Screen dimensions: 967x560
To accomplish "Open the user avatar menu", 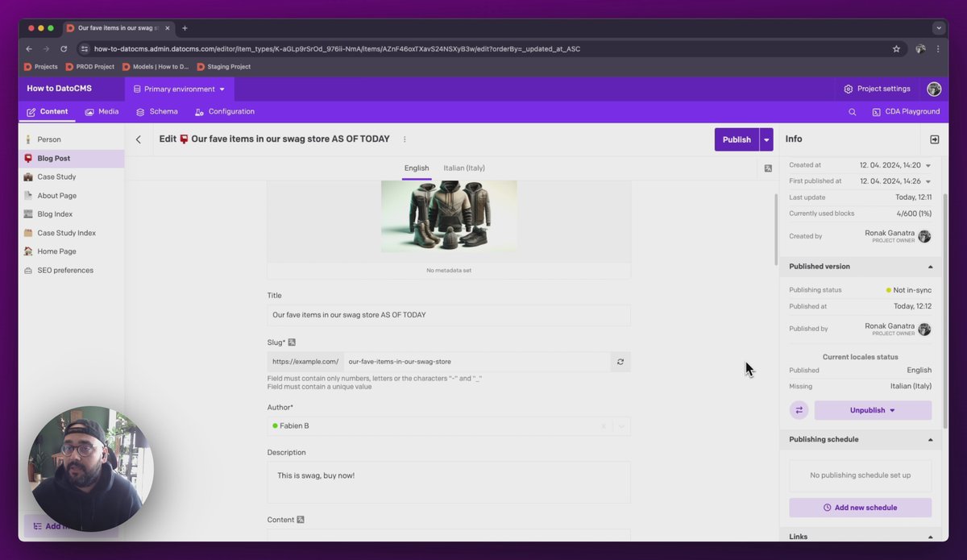I will (934, 89).
